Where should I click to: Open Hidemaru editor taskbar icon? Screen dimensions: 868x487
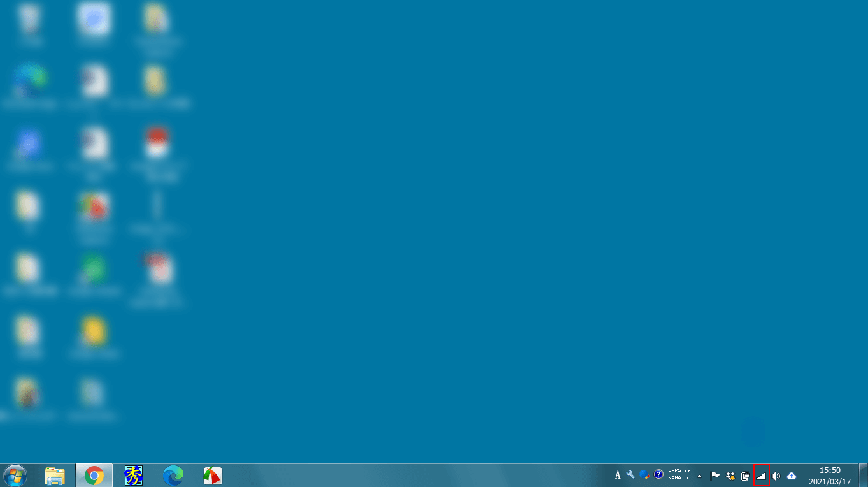pyautogui.click(x=134, y=476)
